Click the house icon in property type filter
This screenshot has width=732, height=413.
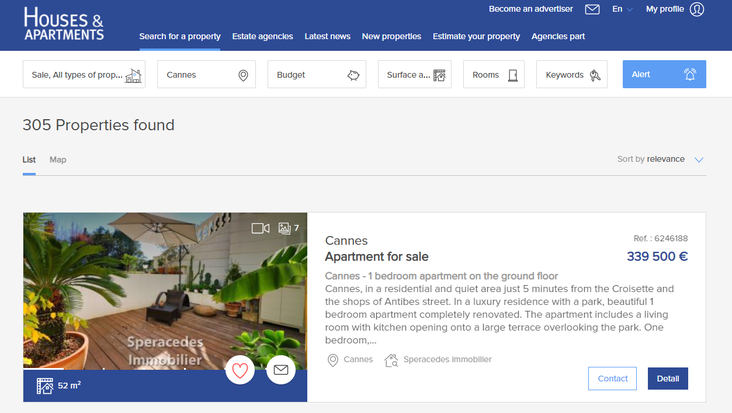134,75
